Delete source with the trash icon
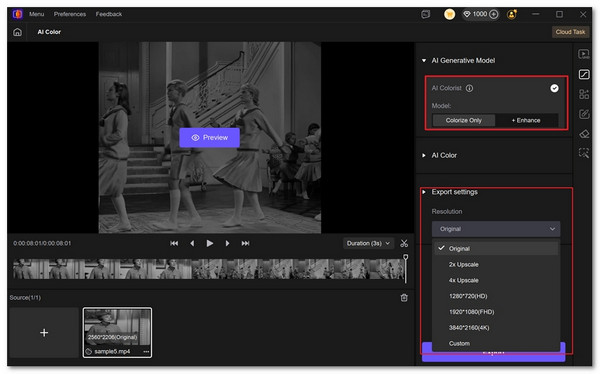 404,298
